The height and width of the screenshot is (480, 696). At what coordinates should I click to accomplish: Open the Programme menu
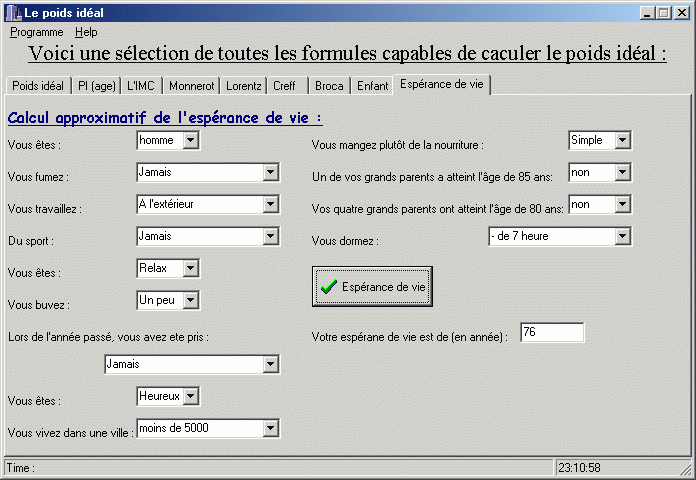[x=36, y=32]
